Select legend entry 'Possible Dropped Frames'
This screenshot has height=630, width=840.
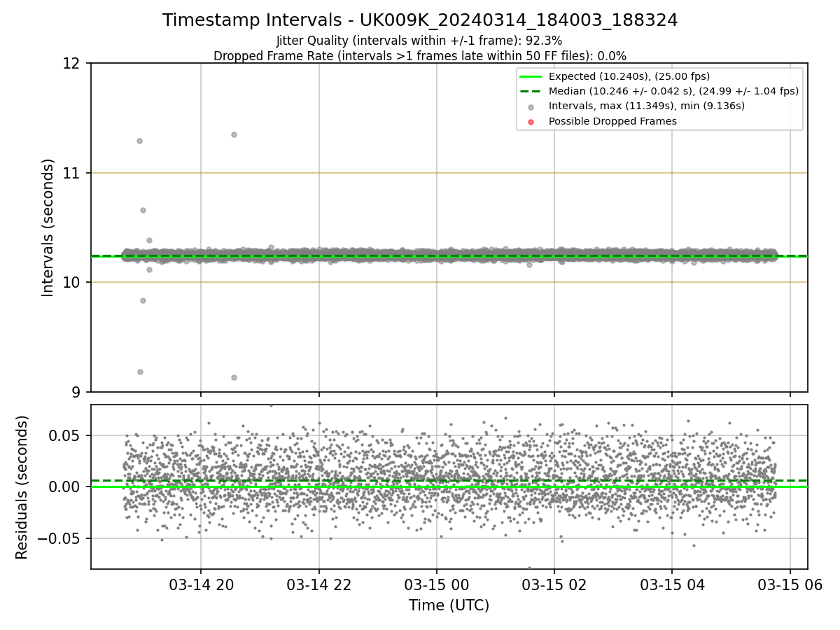612,121
